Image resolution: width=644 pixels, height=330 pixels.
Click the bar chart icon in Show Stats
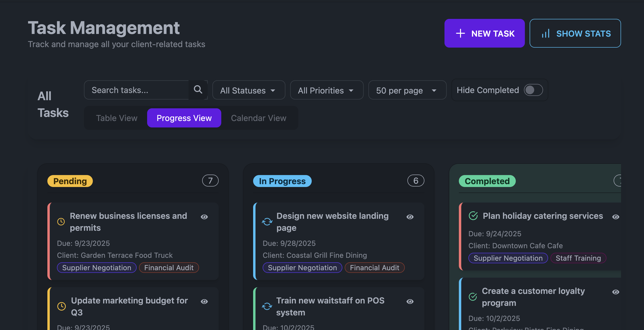tap(545, 33)
